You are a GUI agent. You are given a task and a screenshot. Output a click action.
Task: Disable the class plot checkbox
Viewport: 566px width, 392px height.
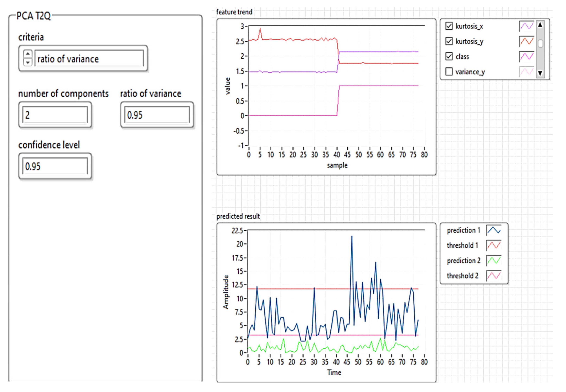[x=449, y=57]
